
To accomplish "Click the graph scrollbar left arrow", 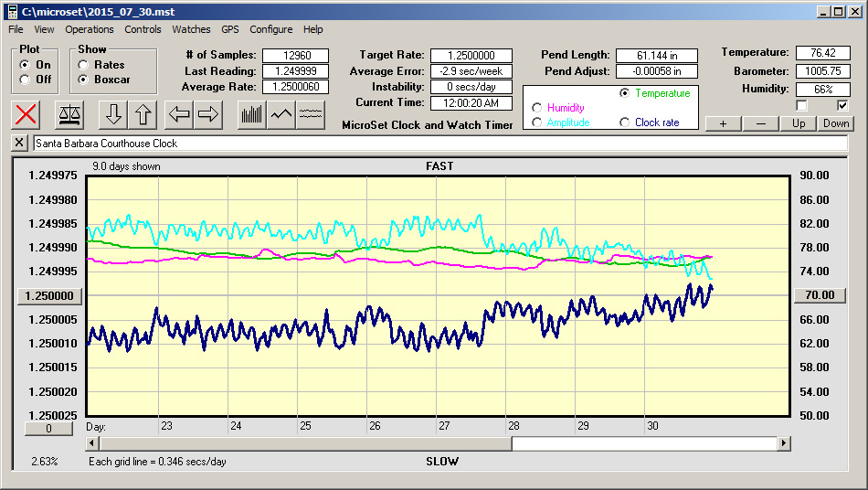I will (92, 443).
